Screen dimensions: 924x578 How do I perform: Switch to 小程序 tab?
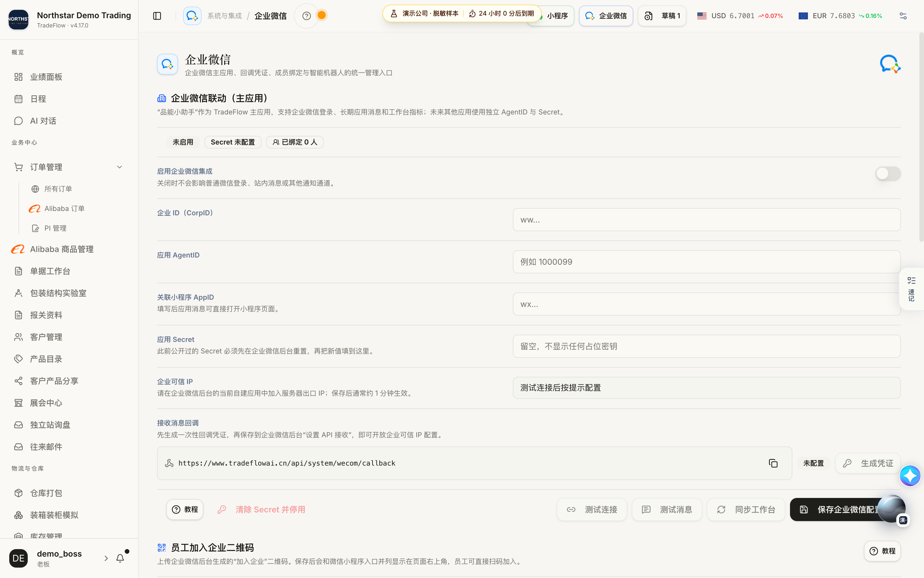557,16
